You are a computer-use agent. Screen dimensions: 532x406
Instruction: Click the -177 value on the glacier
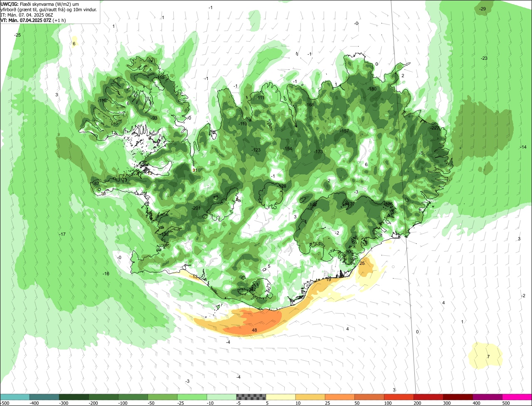[350, 204]
